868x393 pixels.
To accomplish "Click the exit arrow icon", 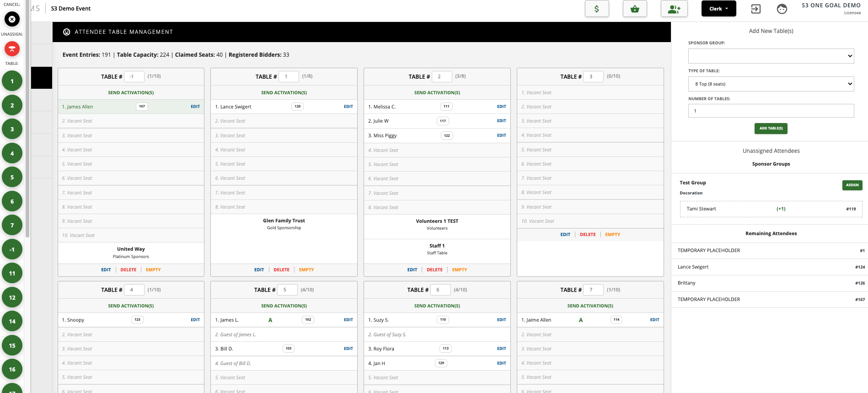I will (755, 9).
